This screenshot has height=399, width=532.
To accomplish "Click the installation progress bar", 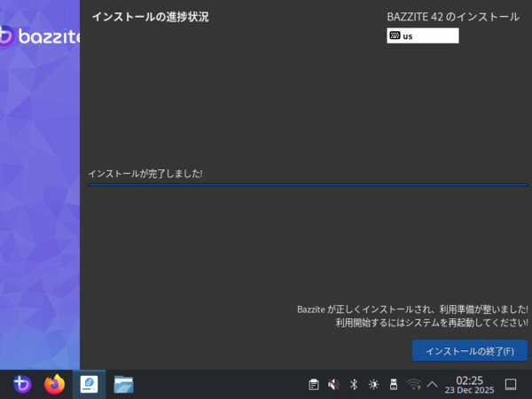I will [308, 185].
